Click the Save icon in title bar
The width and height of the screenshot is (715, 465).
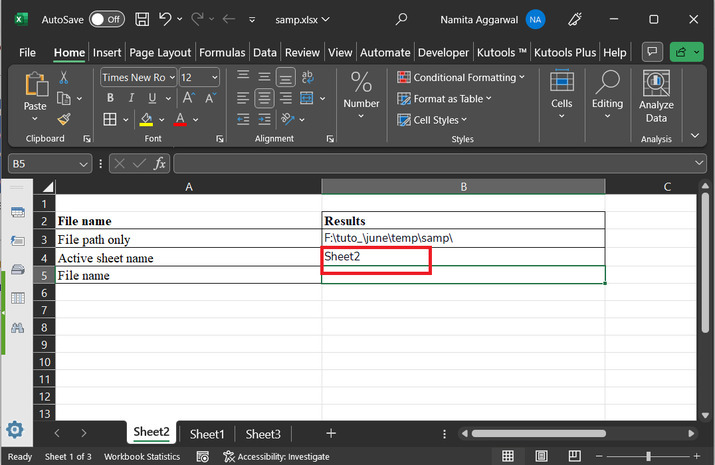(x=142, y=18)
